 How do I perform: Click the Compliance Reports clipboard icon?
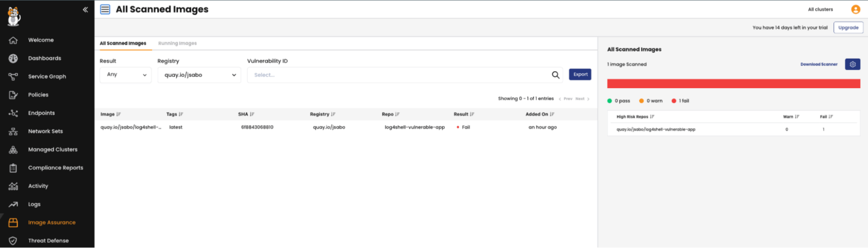coord(14,168)
